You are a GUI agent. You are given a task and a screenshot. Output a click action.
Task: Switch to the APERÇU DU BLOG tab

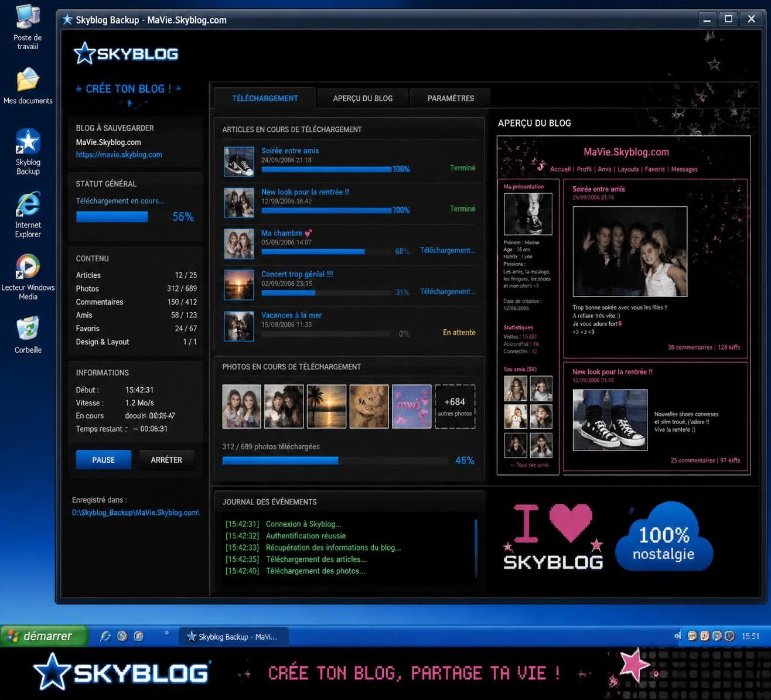[x=363, y=98]
